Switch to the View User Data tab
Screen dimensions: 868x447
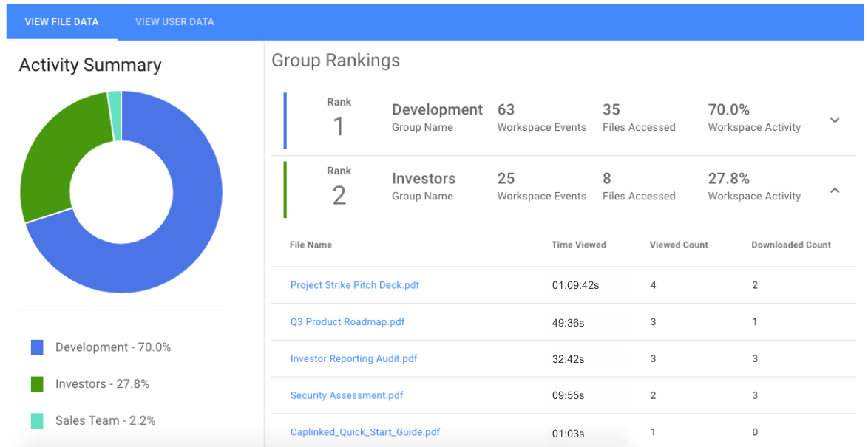[174, 22]
